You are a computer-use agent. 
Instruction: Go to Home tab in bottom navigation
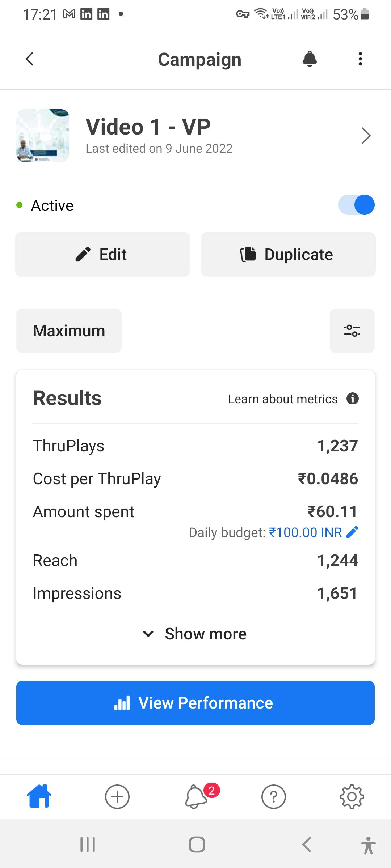(x=39, y=796)
